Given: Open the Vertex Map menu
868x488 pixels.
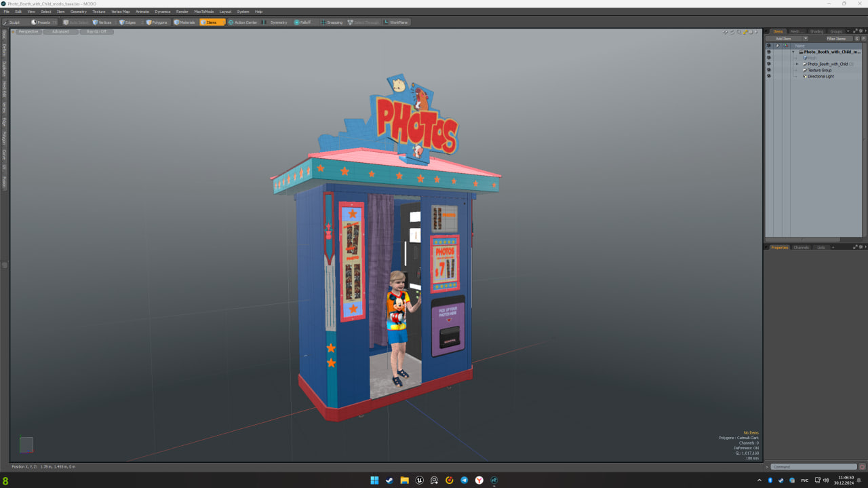Looking at the screenshot, I should pos(121,12).
